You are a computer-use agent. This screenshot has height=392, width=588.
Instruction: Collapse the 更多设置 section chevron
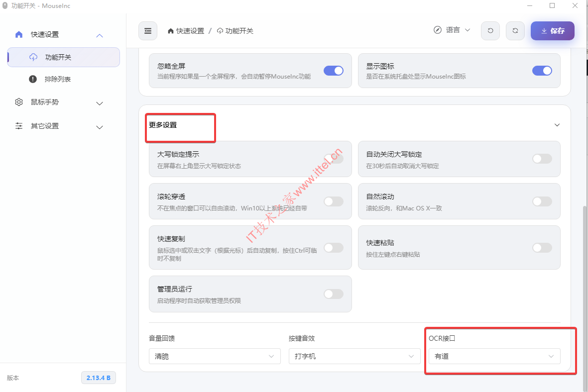[x=557, y=125]
